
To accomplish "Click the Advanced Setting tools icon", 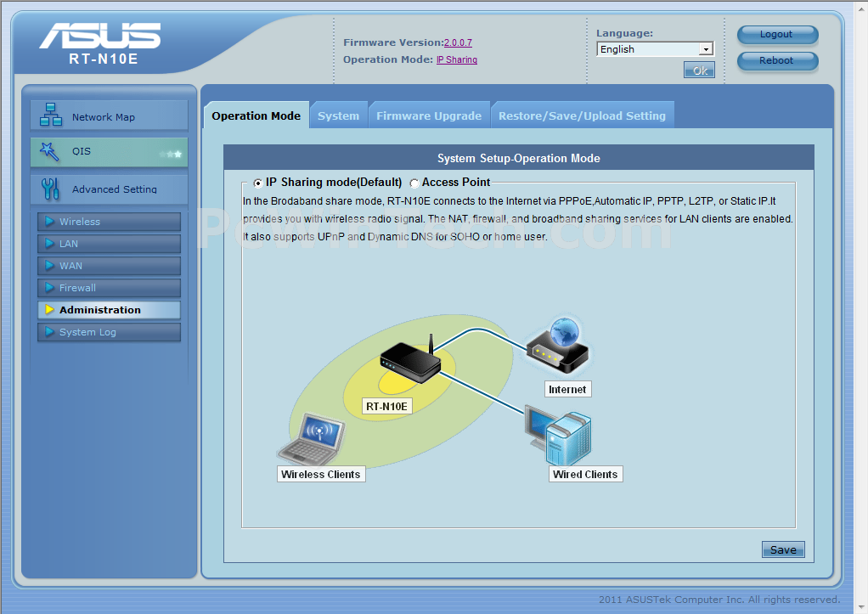I will point(50,189).
